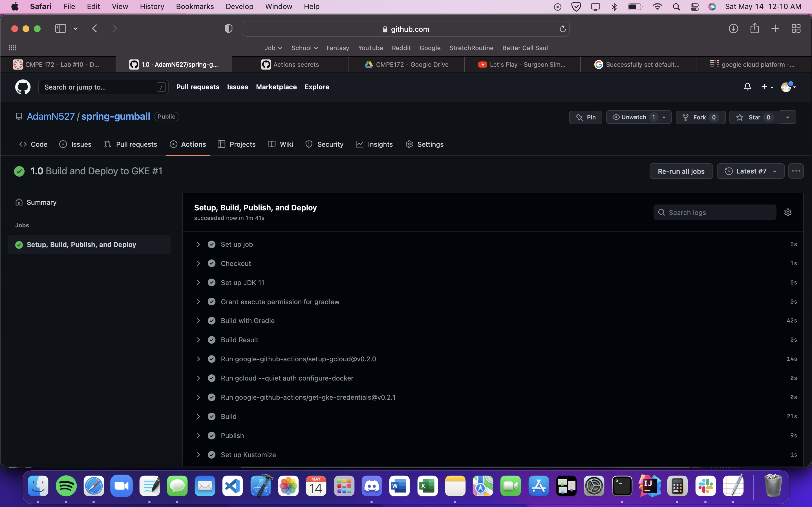
Task: Launch Spotify from the dock
Action: point(66,486)
